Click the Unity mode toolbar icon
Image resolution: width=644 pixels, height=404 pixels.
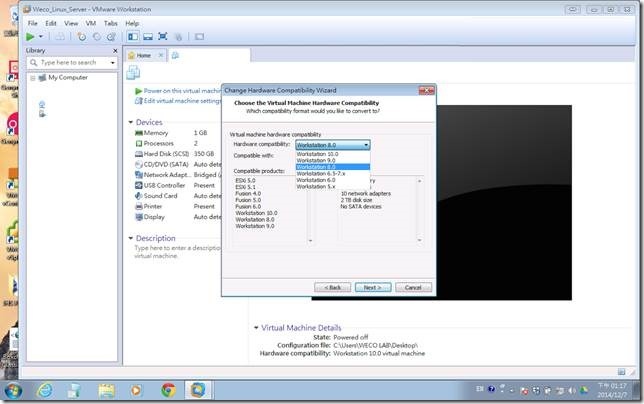click(x=178, y=37)
